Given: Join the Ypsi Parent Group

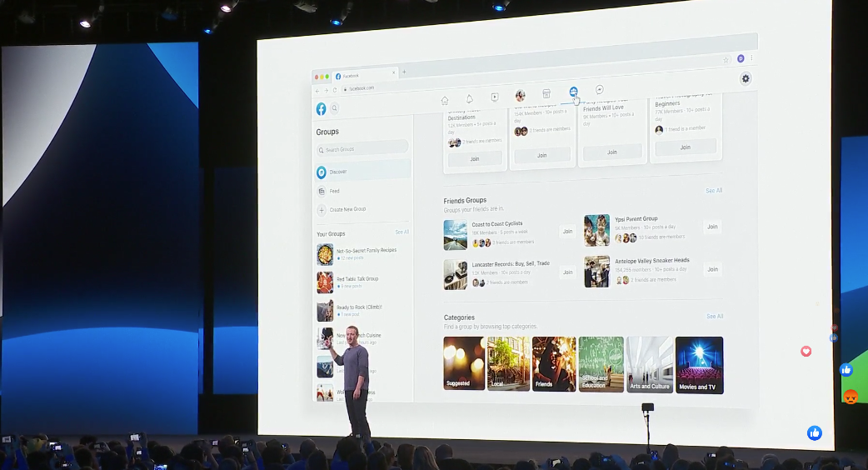Looking at the screenshot, I should pos(712,227).
